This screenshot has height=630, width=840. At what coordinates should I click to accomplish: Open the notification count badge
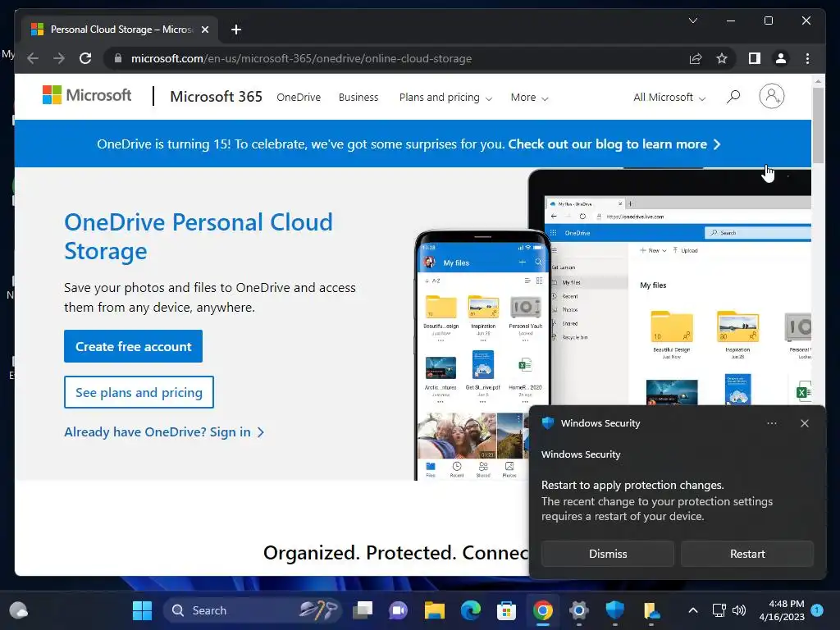pyautogui.click(x=817, y=609)
